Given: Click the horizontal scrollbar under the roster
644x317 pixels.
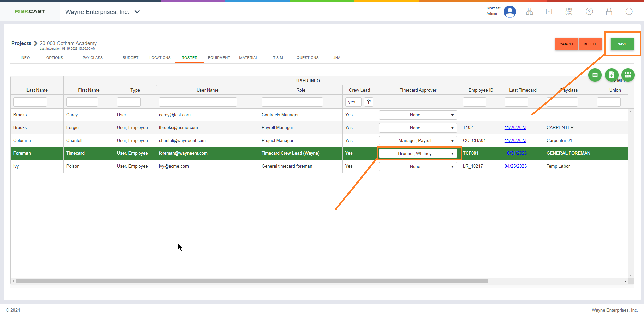Looking at the screenshot, I should (252, 281).
